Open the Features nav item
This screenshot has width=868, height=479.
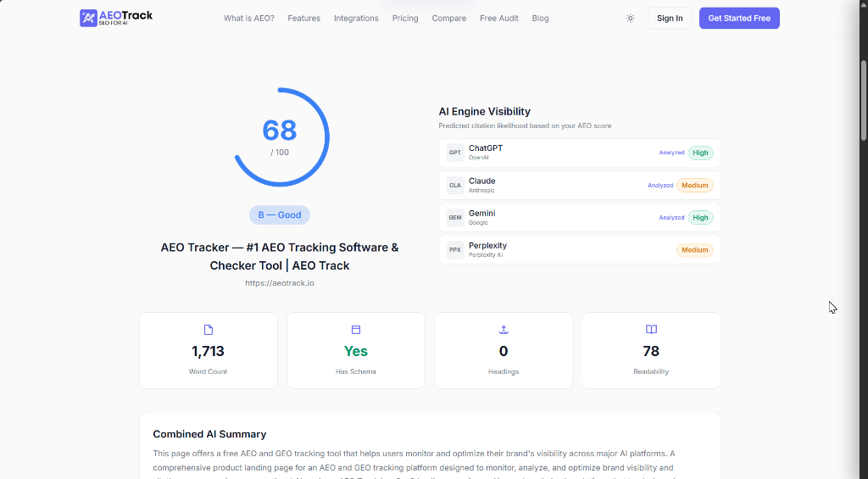coord(304,19)
